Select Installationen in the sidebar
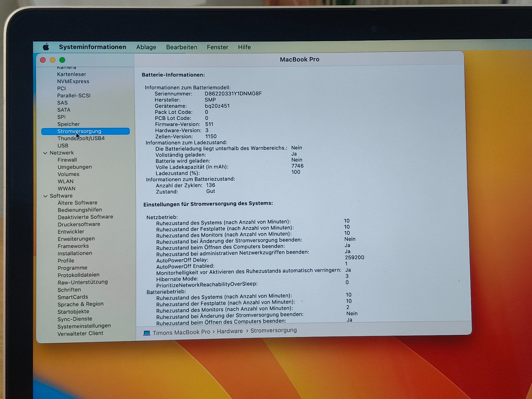 coord(75,253)
